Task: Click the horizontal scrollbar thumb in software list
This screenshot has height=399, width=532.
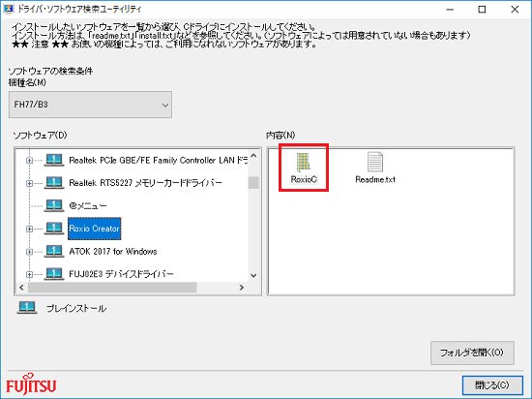Action: (x=112, y=288)
